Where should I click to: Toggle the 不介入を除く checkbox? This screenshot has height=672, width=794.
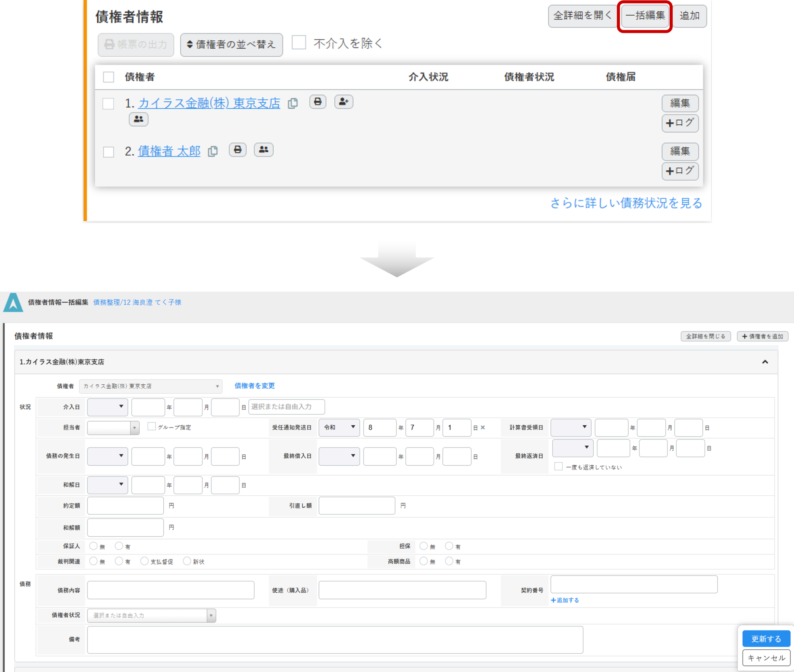point(299,42)
